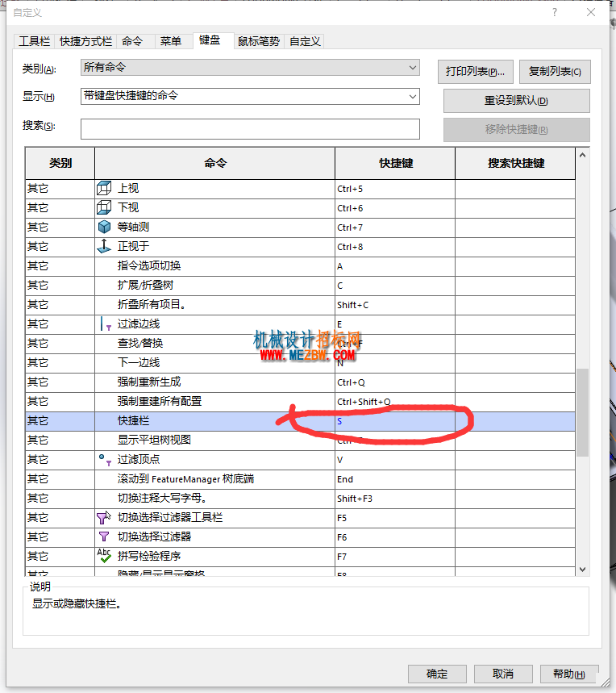Click the Ctrl+Q shortcut cell
616x693 pixels.
pyautogui.click(x=395, y=382)
